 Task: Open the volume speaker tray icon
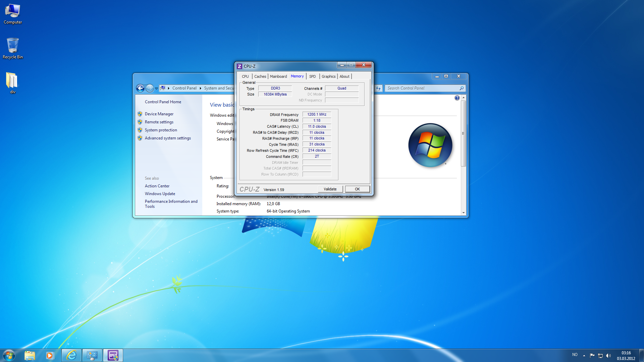pos(608,356)
